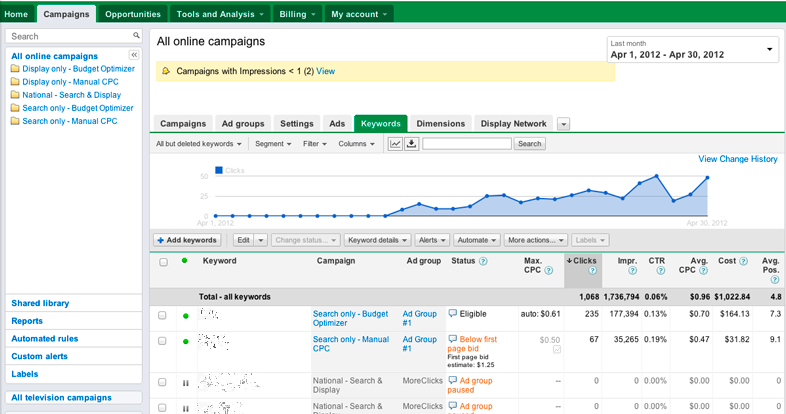The width and height of the screenshot is (786, 414).
Task: Click folder icon for Display only - Budget Optimizer
Action: [x=15, y=69]
